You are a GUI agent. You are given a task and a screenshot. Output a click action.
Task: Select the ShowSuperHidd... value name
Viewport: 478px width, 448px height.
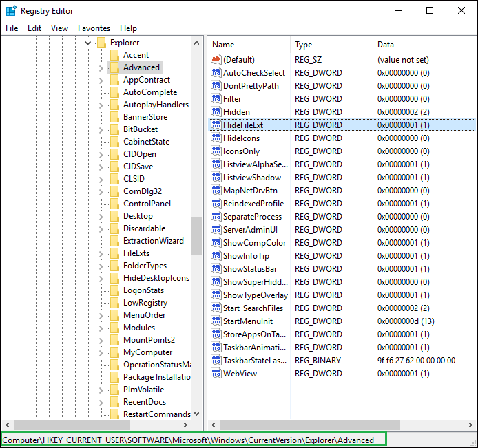[255, 282]
